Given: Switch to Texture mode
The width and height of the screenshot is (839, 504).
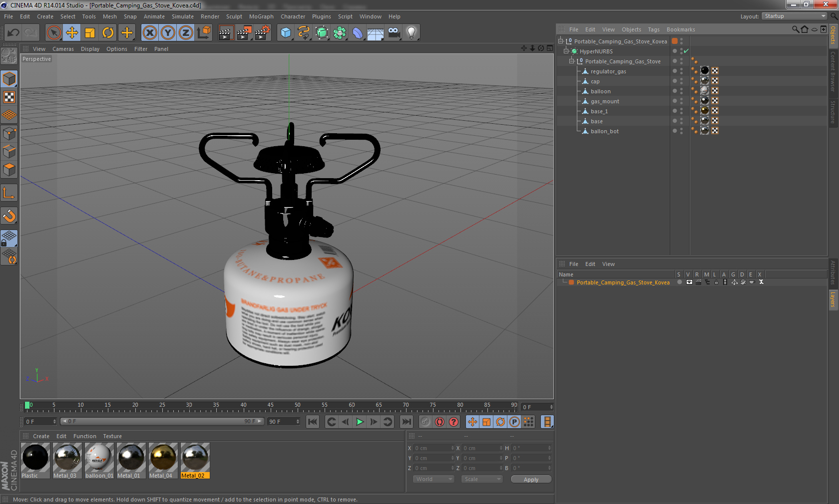Looking at the screenshot, I should [x=9, y=97].
